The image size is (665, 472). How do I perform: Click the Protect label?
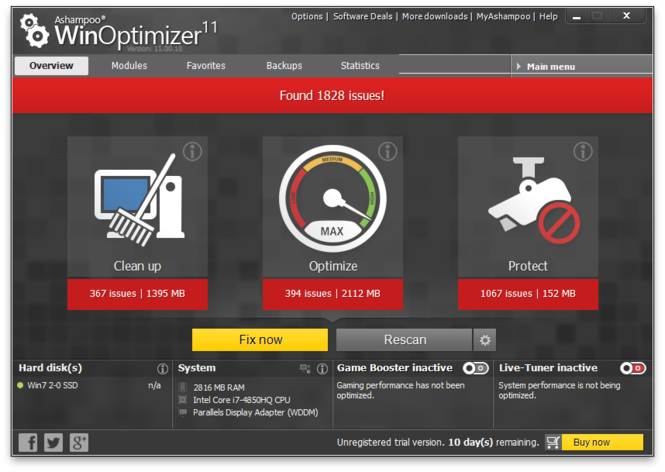point(528,266)
